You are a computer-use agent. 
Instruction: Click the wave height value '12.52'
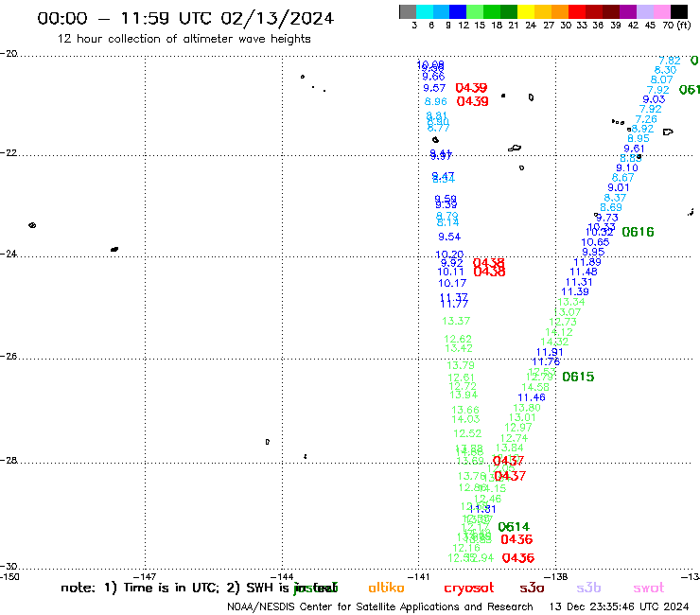(x=467, y=433)
